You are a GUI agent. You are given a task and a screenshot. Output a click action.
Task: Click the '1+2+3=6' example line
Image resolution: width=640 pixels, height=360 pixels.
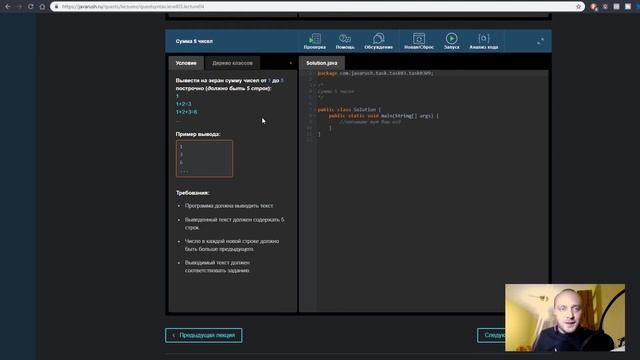(x=187, y=112)
